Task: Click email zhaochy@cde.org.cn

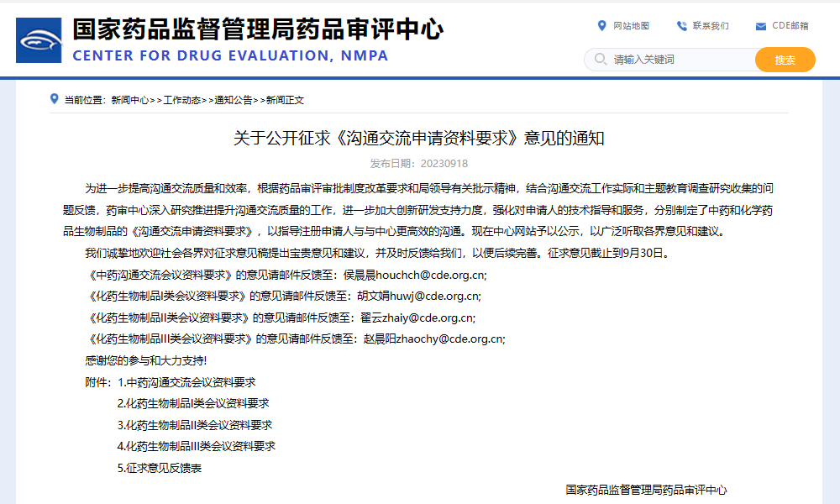Action: pyautogui.click(x=449, y=339)
